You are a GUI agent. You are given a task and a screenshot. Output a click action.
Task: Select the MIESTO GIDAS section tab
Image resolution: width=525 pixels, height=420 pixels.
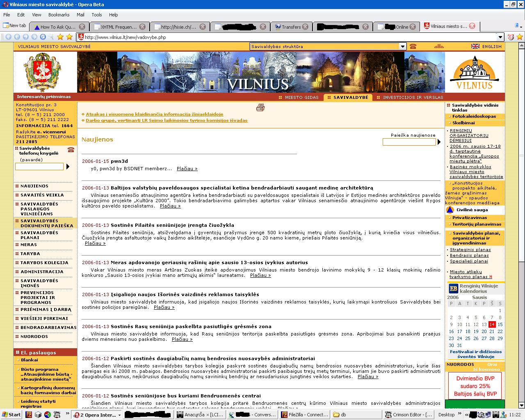coord(299,97)
